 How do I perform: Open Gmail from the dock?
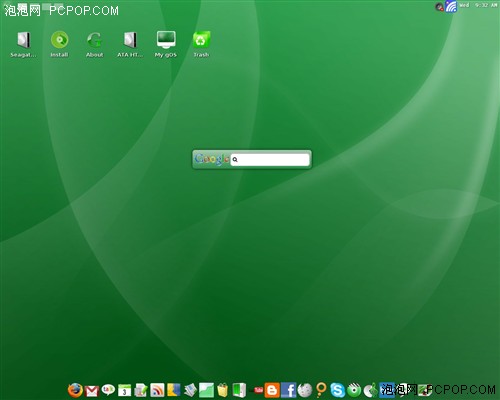[x=92, y=391]
